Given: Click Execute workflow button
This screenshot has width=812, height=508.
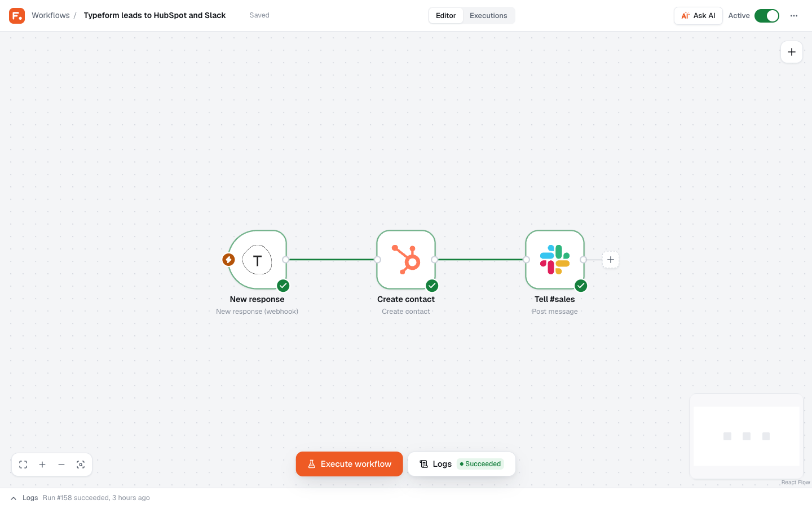Looking at the screenshot, I should point(350,464).
